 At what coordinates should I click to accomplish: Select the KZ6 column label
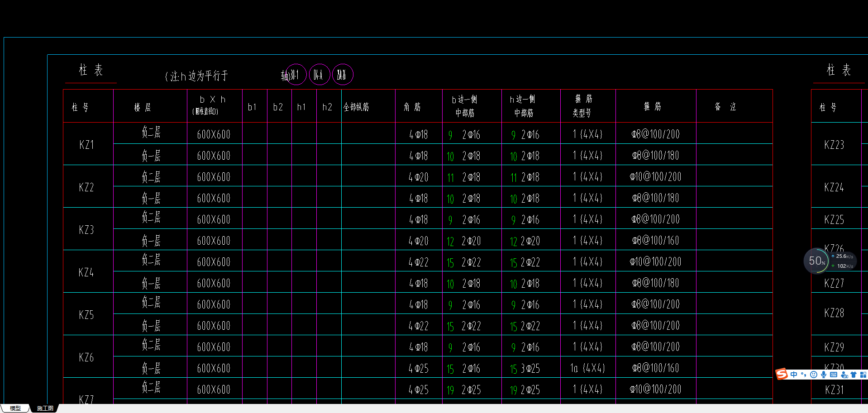(86, 357)
